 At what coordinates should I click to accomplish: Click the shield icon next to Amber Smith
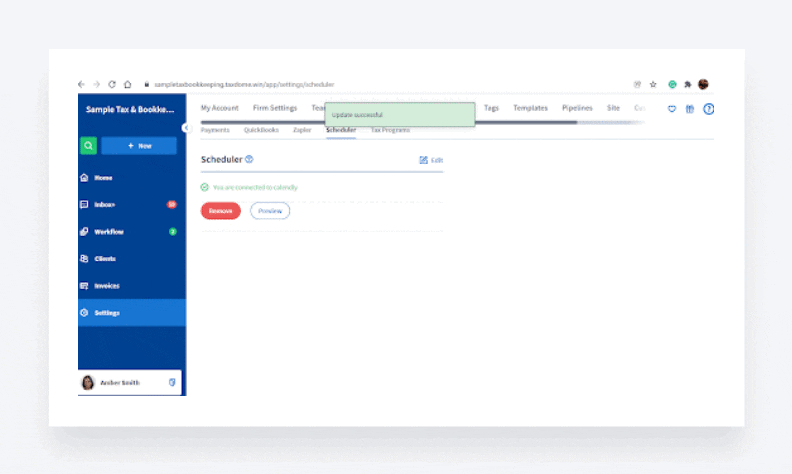(x=171, y=382)
